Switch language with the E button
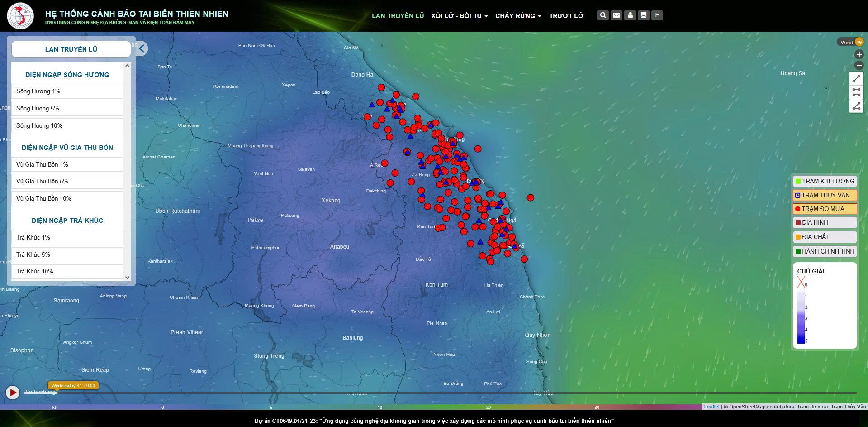Image resolution: width=868 pixels, height=427 pixels. click(x=657, y=15)
